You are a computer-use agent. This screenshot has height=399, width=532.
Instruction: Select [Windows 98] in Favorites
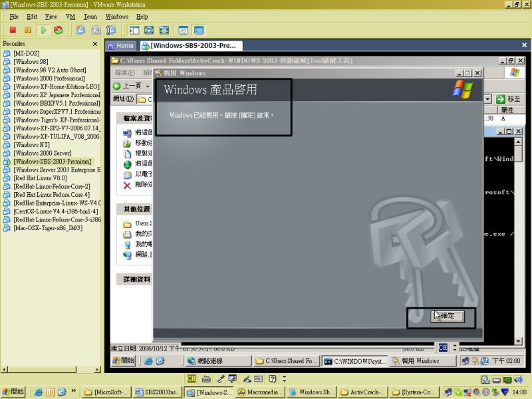coord(31,62)
